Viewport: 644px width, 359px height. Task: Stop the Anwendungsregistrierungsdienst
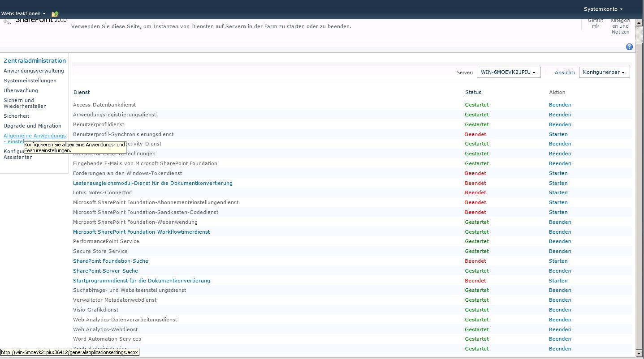point(560,115)
